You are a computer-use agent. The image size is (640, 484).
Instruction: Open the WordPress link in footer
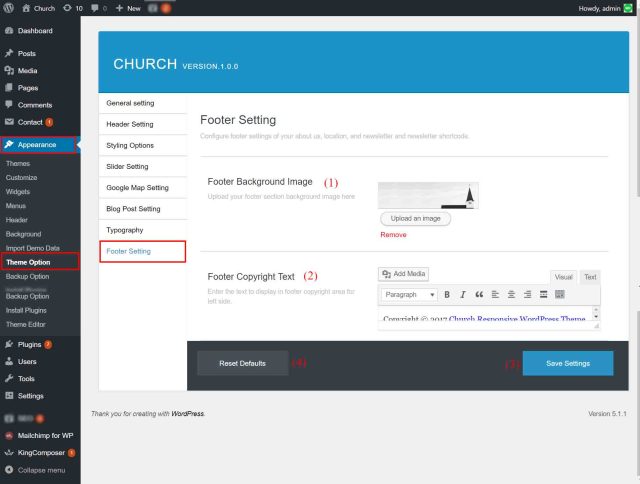187,414
